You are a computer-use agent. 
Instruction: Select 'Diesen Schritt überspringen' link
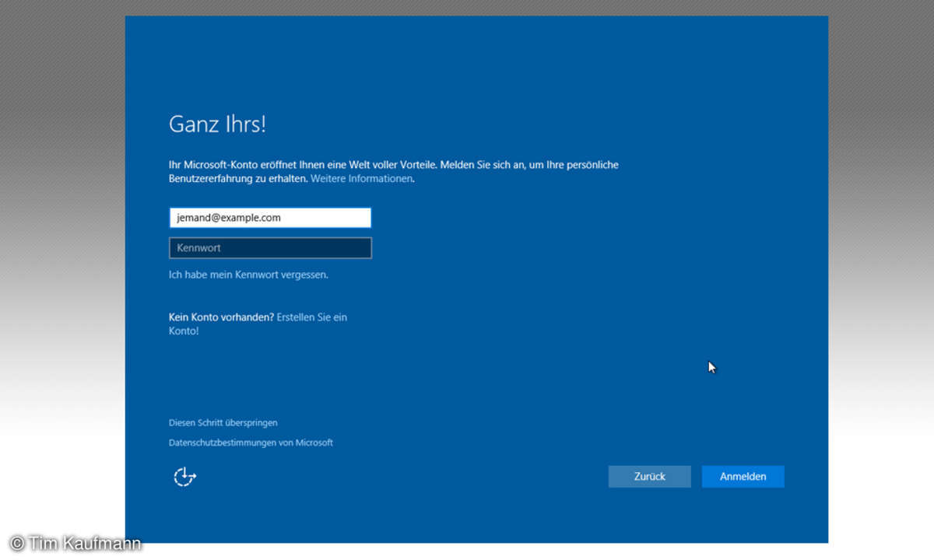pyautogui.click(x=223, y=423)
